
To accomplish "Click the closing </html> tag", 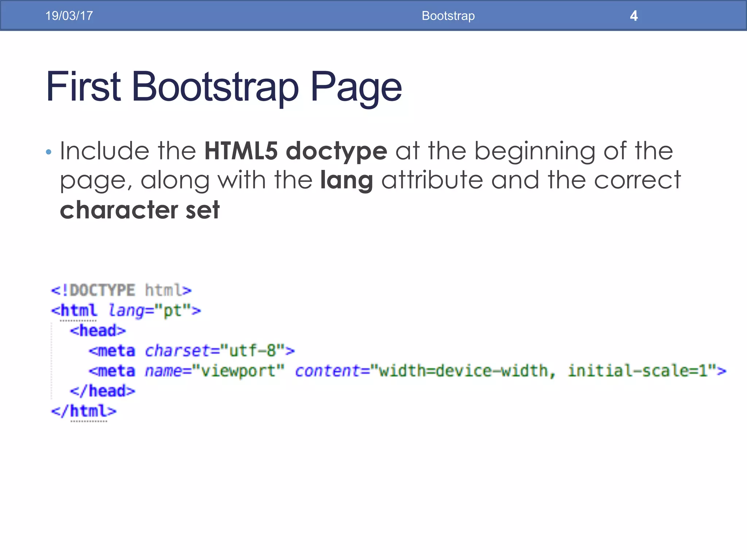I will tap(84, 411).
